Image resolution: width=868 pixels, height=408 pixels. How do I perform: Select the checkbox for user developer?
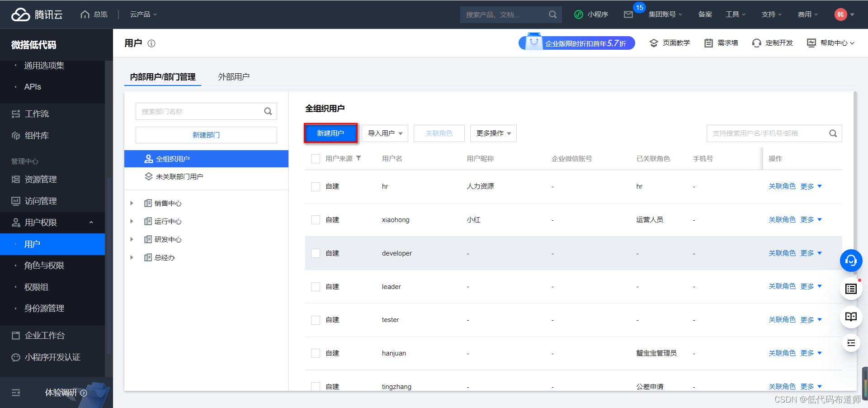[316, 253]
